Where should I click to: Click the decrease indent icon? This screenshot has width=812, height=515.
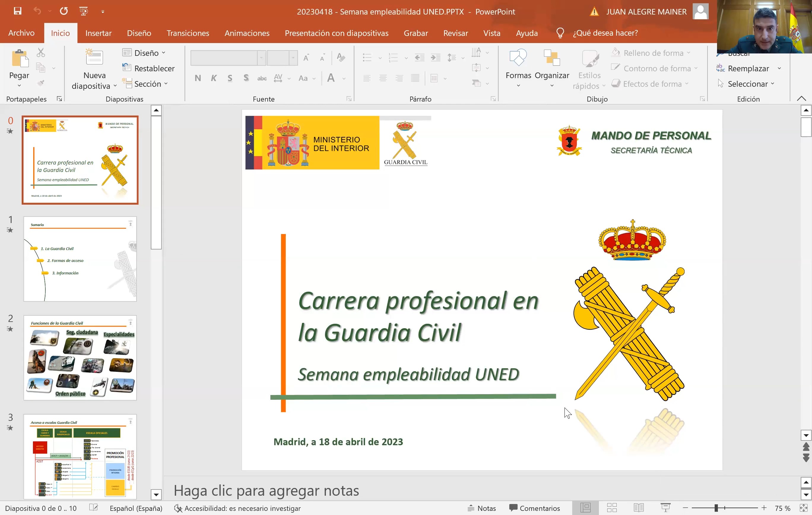click(x=419, y=58)
